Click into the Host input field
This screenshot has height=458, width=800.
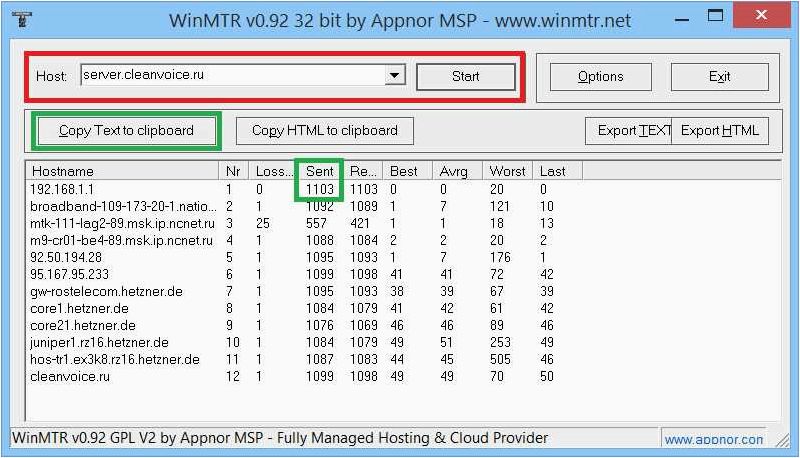point(233,75)
